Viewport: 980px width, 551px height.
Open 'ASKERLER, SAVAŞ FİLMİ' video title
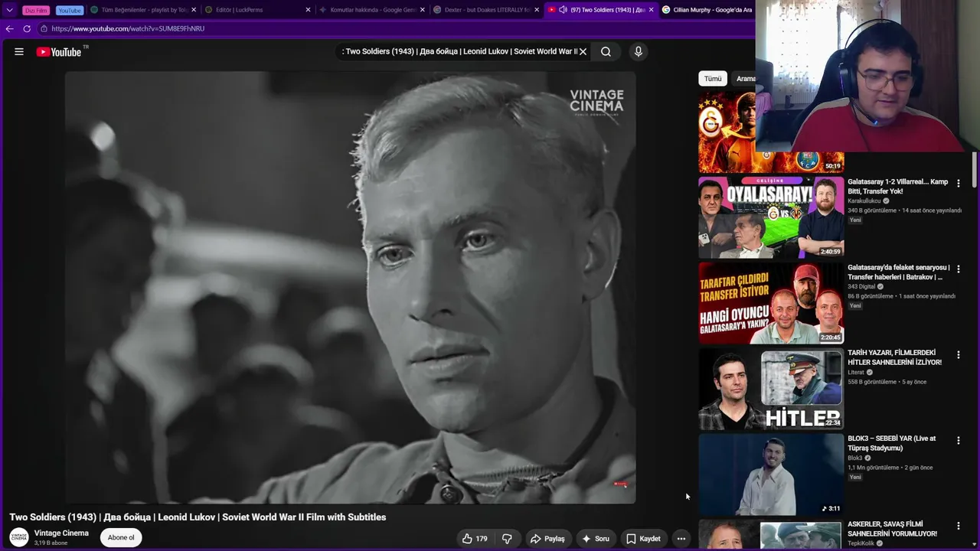pos(893,529)
